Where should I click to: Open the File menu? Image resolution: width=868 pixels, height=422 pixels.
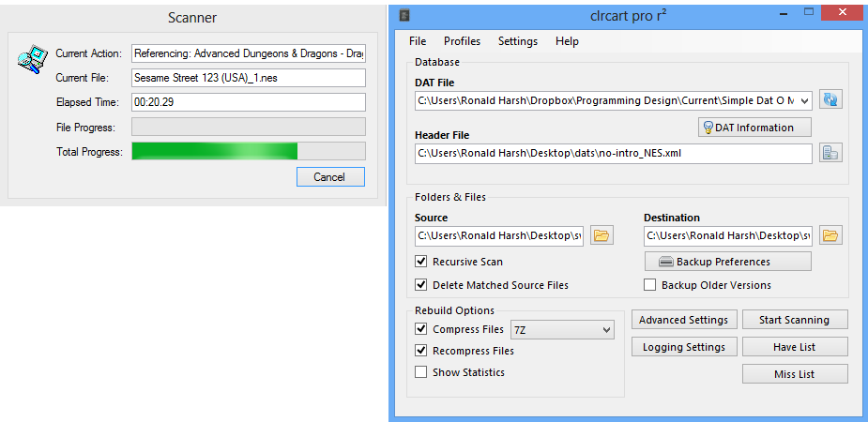[x=418, y=41]
